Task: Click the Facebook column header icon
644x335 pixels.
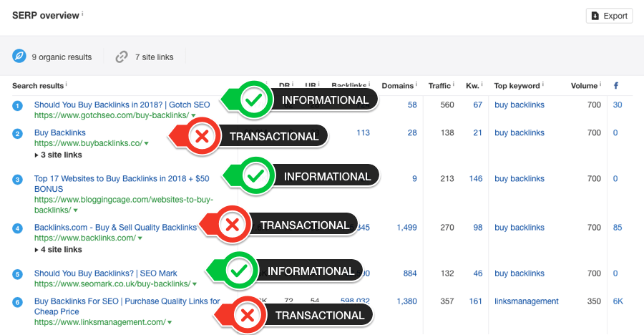Action: click(x=615, y=85)
